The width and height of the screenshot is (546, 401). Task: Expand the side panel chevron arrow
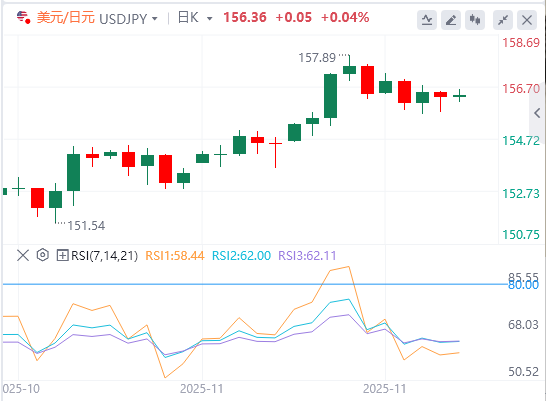537,113
